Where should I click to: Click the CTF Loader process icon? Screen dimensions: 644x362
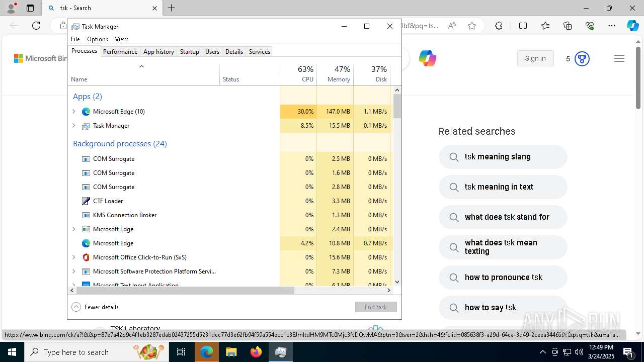click(86, 201)
